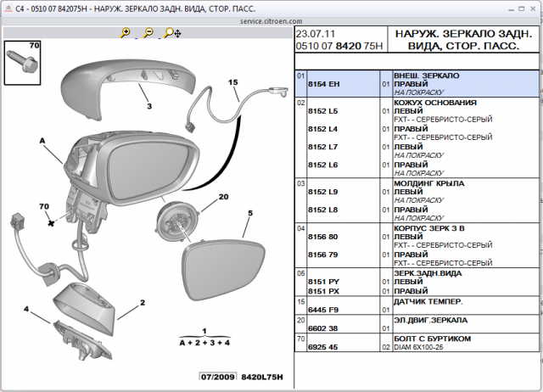Click part number 8151 PY mirror glass
The height and width of the screenshot is (392, 543).
[x=322, y=282]
